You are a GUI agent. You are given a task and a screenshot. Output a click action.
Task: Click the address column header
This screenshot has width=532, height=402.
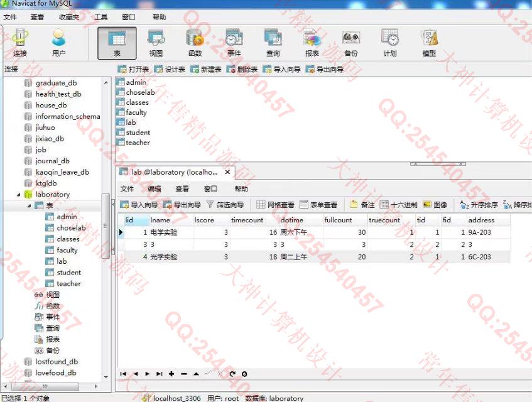click(488, 220)
